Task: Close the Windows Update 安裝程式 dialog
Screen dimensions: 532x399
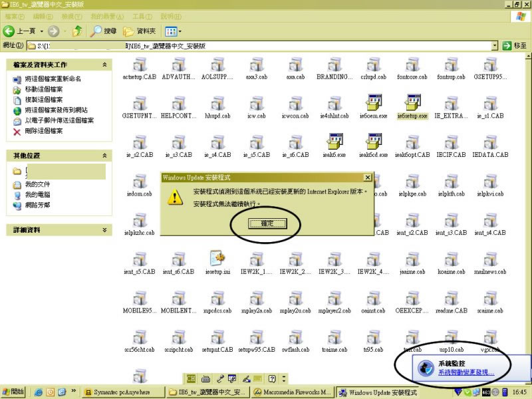Action: coord(367,178)
